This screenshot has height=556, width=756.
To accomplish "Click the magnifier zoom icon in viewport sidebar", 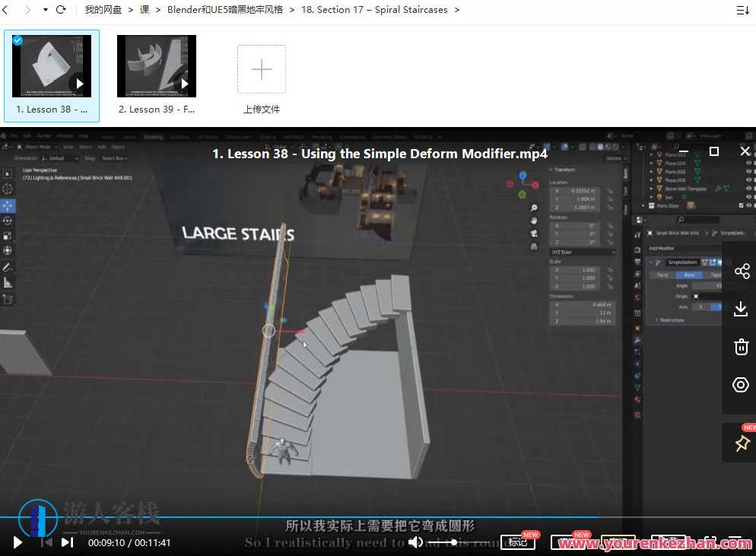I will (534, 207).
